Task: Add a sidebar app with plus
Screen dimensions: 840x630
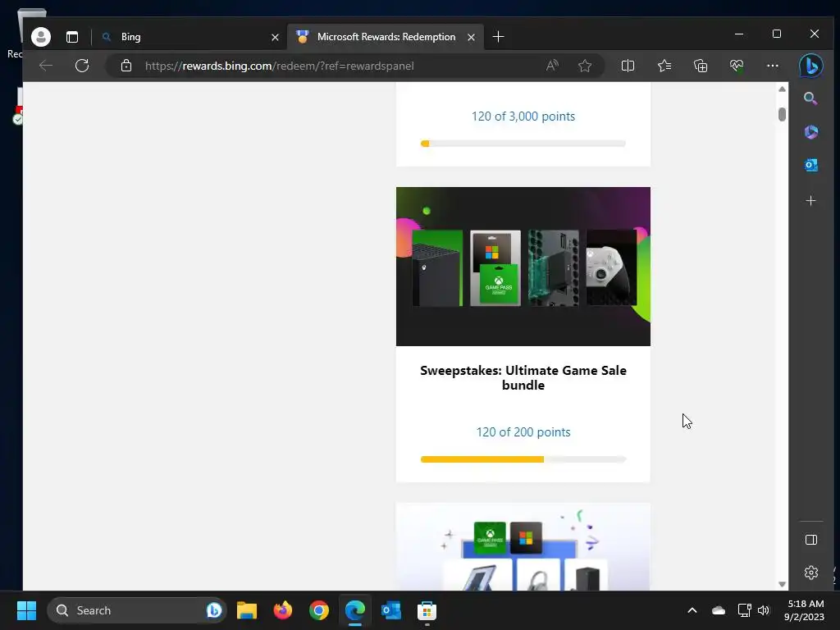Action: [811, 201]
